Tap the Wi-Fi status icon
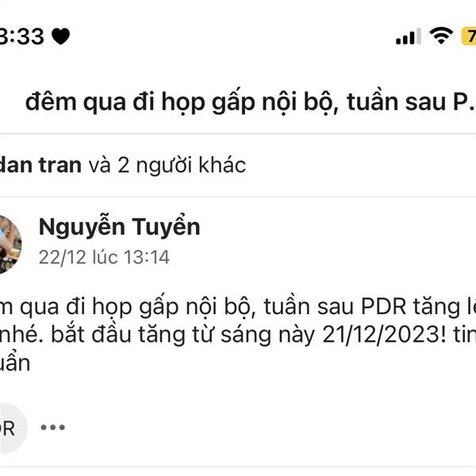 pos(441,36)
